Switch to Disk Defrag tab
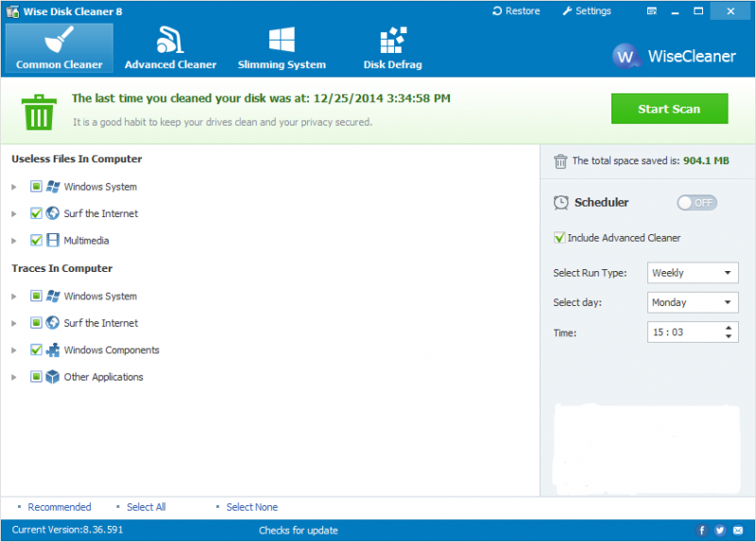The height and width of the screenshot is (542, 756). (392, 48)
